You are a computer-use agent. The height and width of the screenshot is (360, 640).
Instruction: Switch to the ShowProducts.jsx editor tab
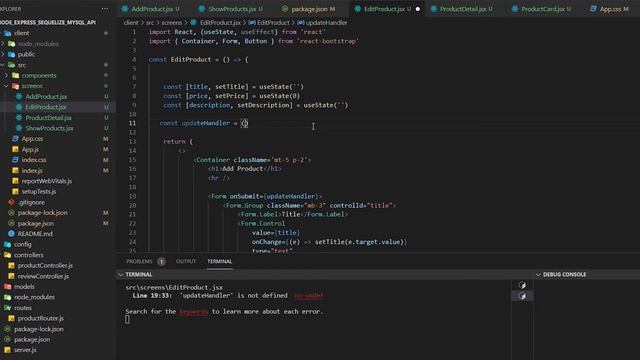[231, 9]
